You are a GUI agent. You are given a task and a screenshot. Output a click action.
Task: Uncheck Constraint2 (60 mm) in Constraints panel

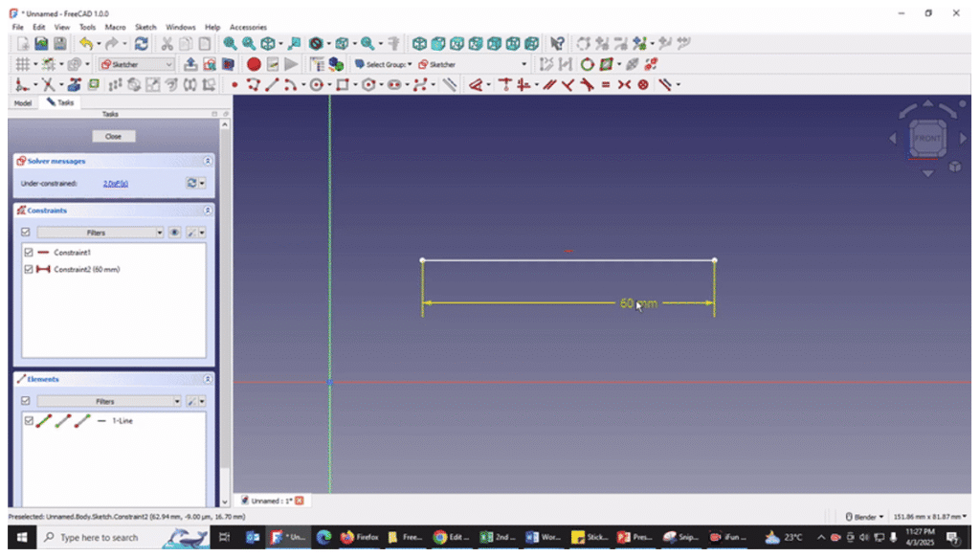tap(27, 269)
